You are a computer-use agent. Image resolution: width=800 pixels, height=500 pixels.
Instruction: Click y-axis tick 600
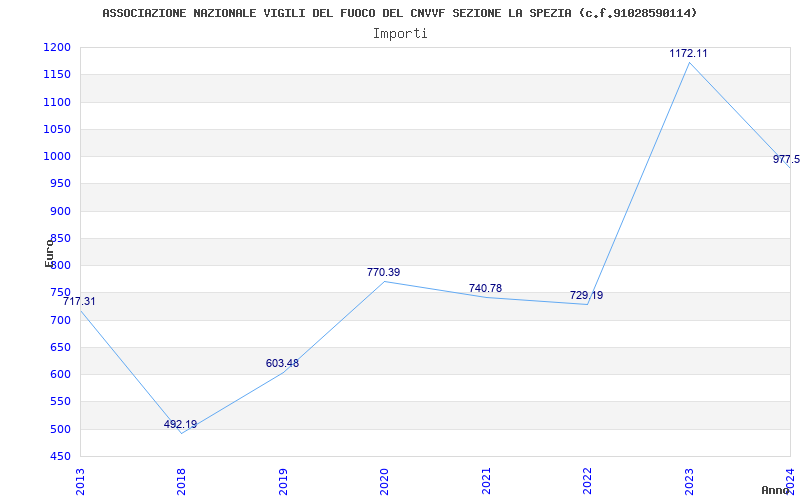[60, 374]
